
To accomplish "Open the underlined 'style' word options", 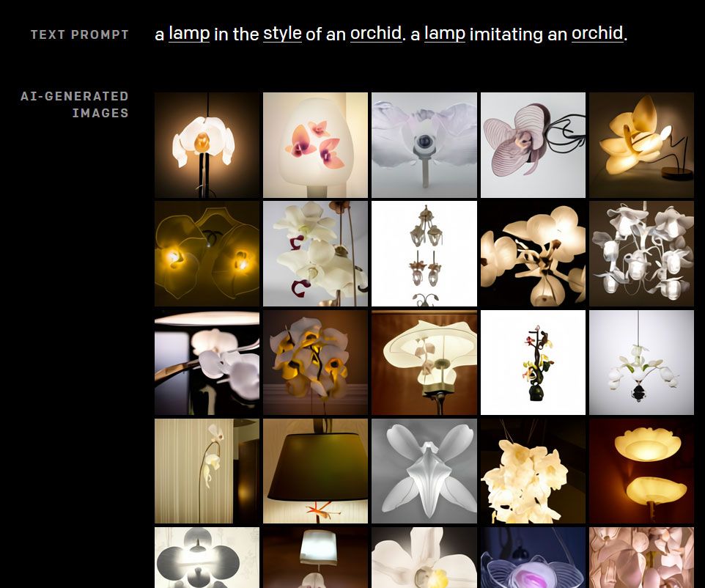I will (282, 34).
